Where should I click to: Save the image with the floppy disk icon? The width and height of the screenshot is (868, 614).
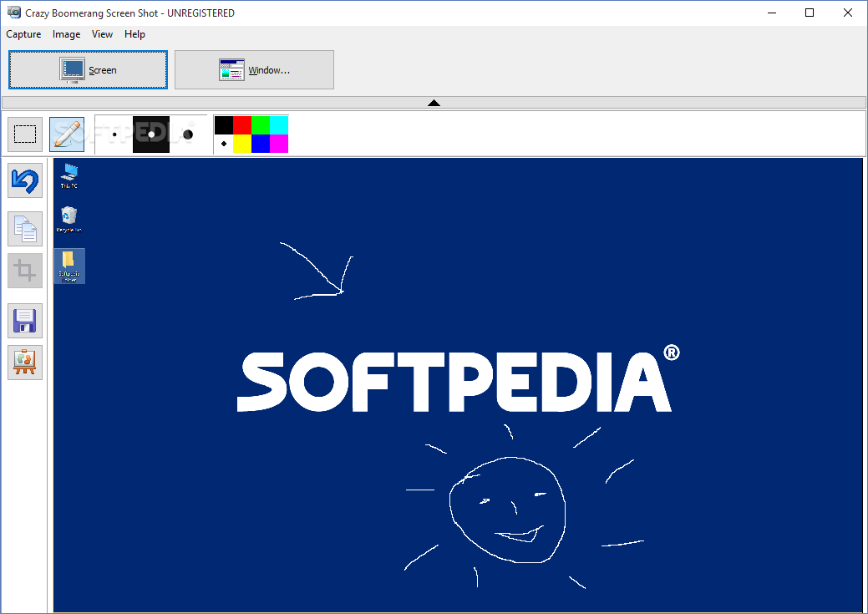[25, 321]
